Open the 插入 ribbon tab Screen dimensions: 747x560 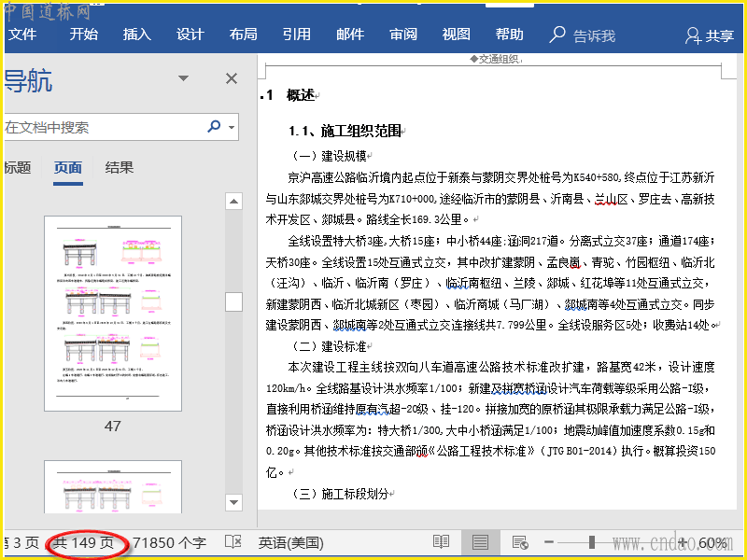click(136, 35)
